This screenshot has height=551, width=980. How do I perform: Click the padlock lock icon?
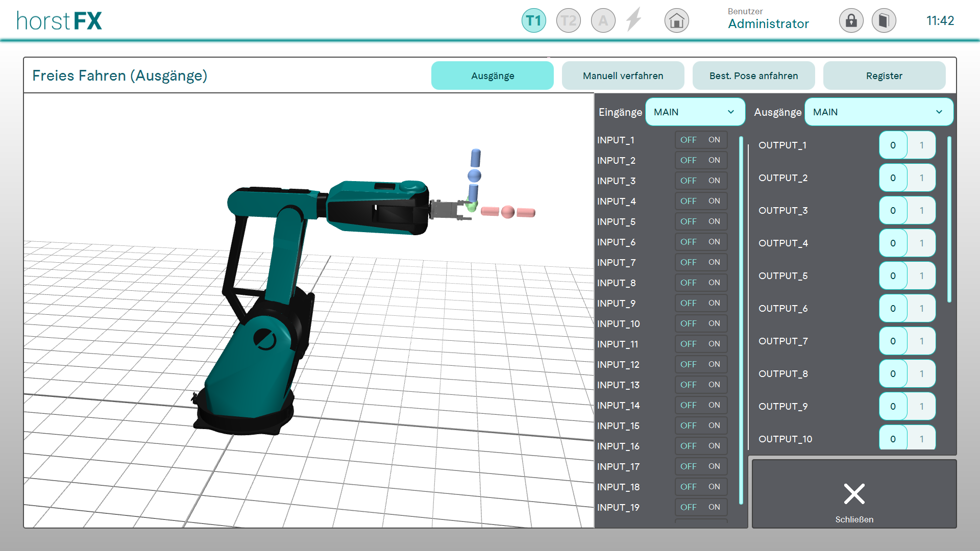pos(851,21)
